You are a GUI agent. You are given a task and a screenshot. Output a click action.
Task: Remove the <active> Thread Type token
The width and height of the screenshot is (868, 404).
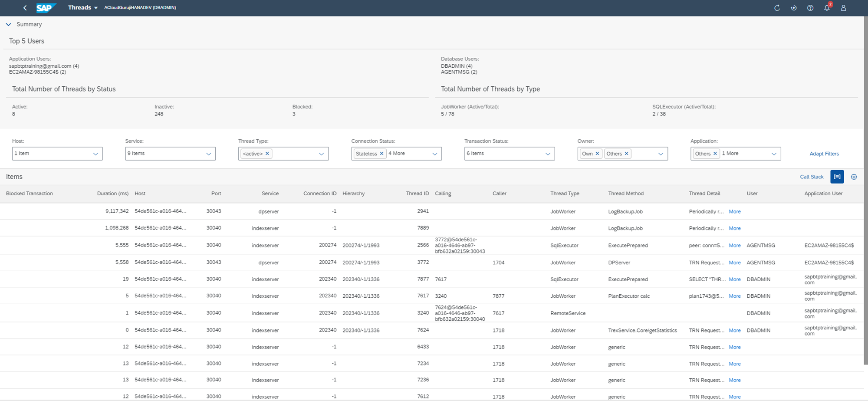(x=267, y=154)
